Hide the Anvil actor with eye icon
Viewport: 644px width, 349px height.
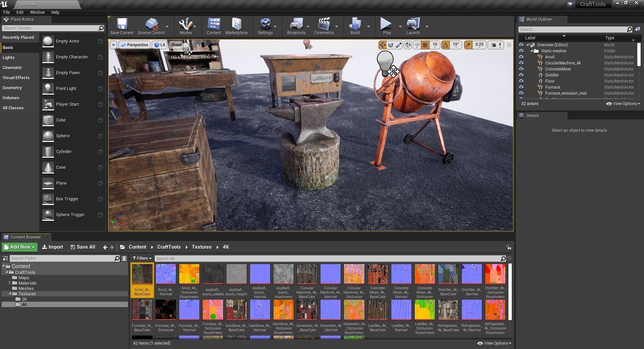[x=521, y=57]
